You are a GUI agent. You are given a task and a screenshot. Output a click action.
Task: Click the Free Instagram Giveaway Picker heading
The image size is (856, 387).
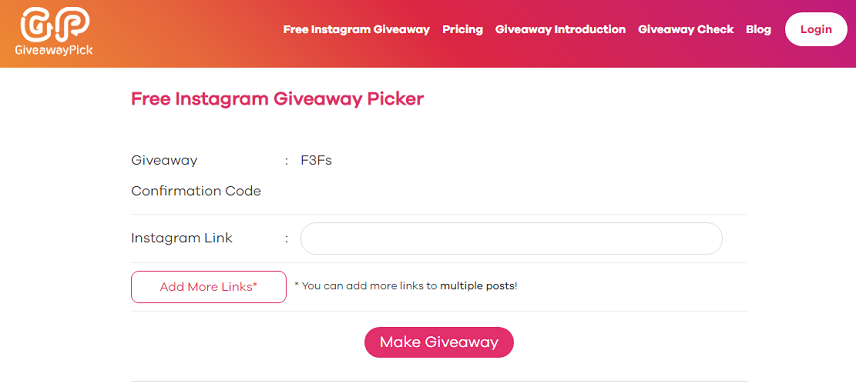tap(277, 99)
